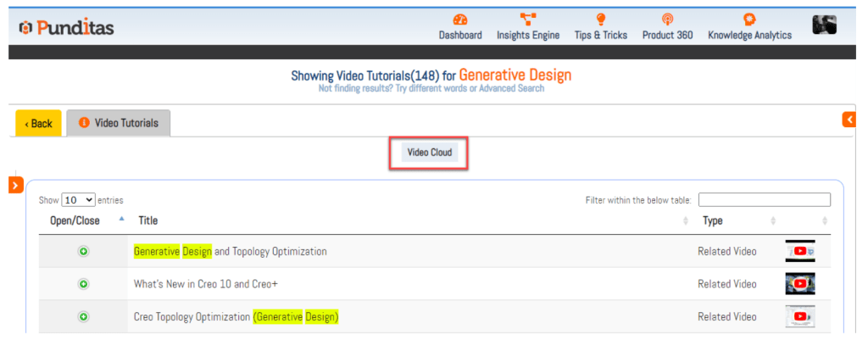Image resolution: width=868 pixels, height=346 pixels.
Task: Switch to the Video Tutorials tab
Action: tap(119, 123)
